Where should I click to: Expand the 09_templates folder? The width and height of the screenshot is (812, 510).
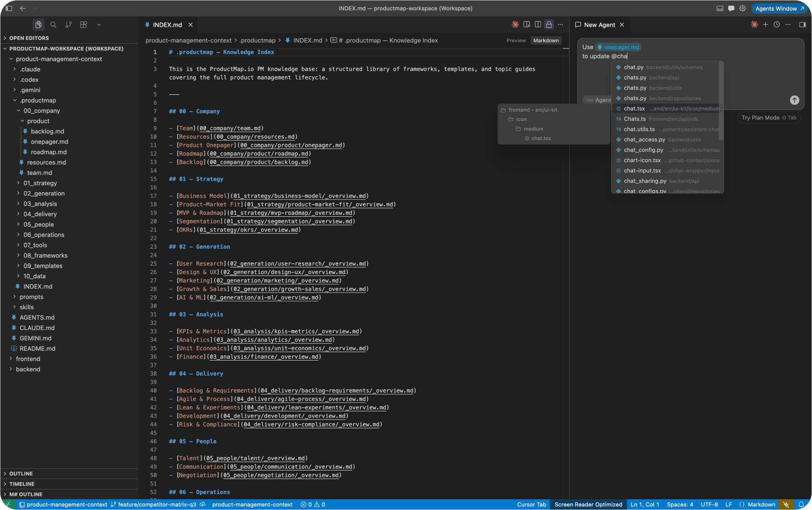[x=43, y=266]
